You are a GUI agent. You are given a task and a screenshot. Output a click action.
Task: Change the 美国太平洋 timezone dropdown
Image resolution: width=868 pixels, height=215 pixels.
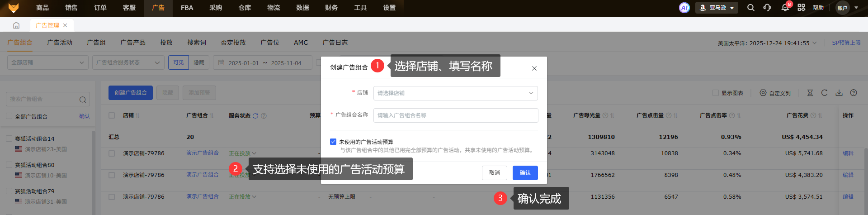[x=767, y=43]
